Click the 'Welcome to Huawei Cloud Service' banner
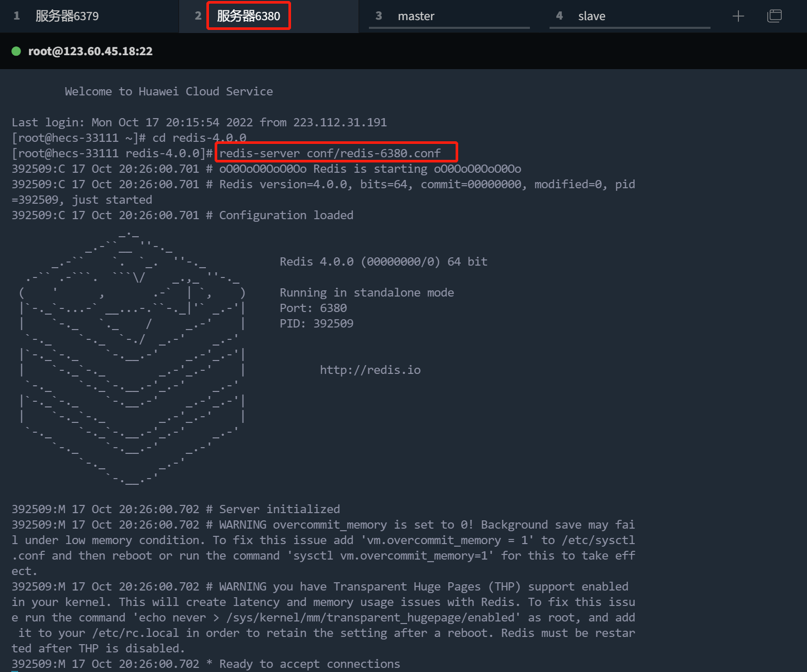The image size is (807, 672). pos(169,91)
